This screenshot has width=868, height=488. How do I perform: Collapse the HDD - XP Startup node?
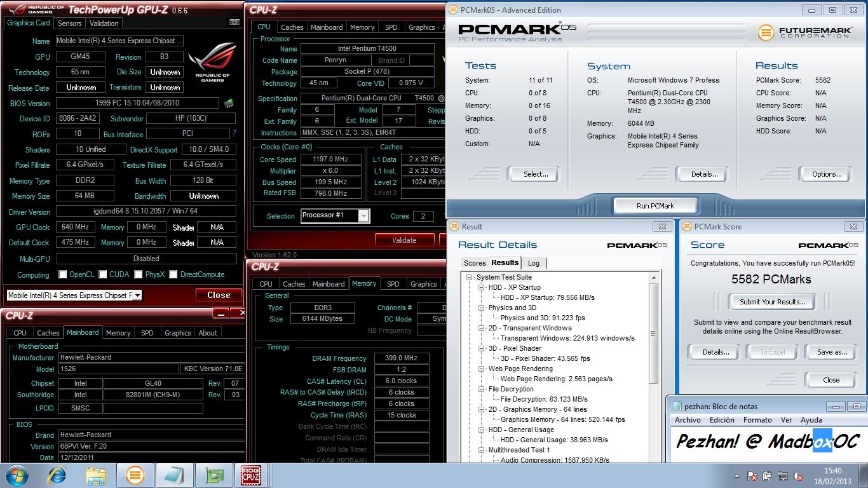[x=482, y=287]
